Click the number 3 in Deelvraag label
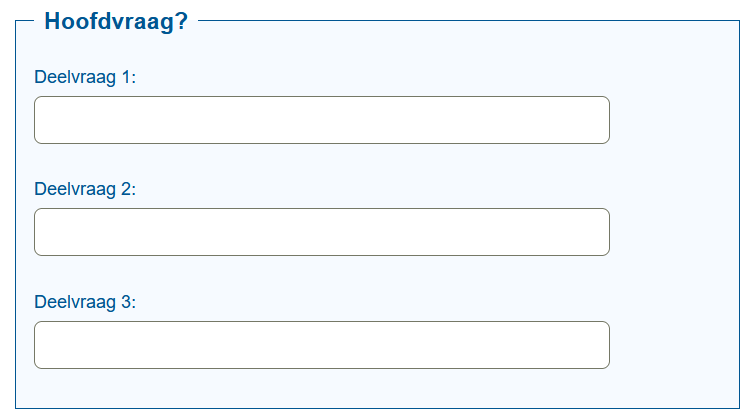756x417 pixels. click(x=126, y=302)
